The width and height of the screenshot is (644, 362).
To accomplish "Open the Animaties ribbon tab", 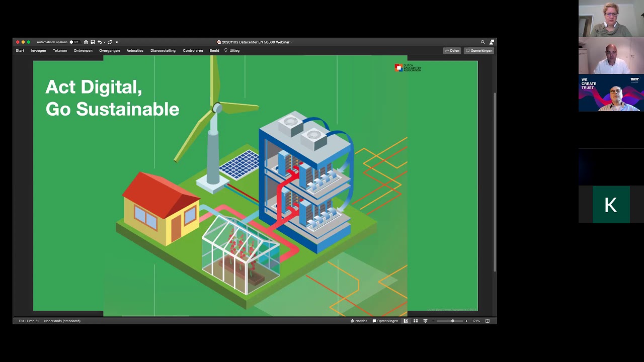I will [x=135, y=51].
